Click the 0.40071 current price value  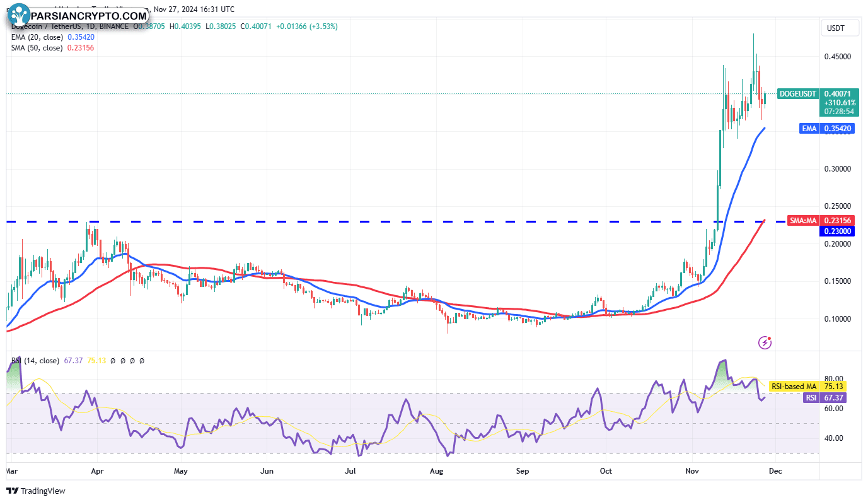click(837, 93)
